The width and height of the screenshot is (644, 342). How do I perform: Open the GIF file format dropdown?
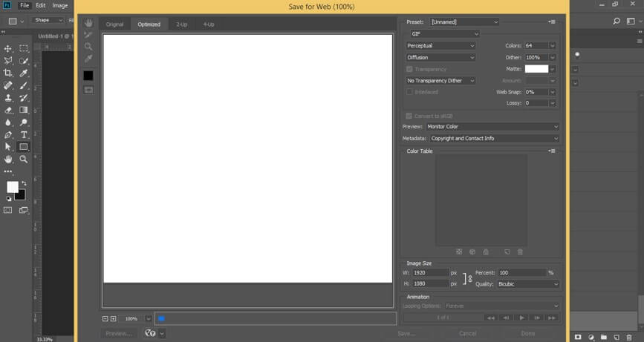445,33
